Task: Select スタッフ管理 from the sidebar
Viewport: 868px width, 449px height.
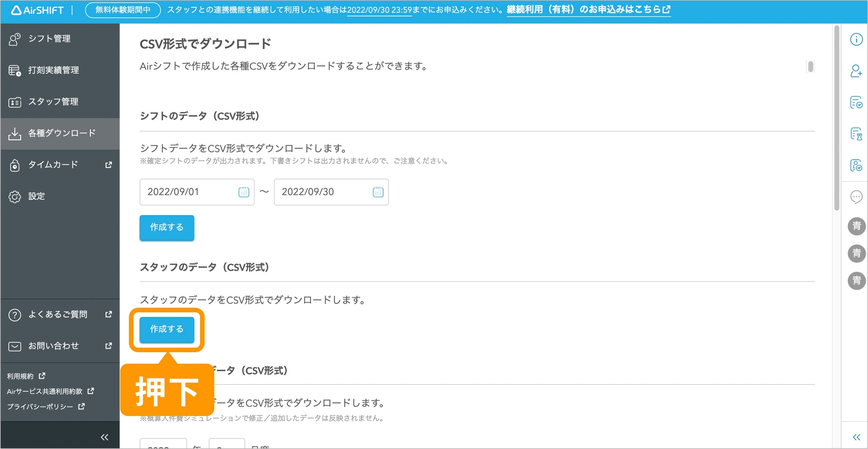Action: (53, 101)
